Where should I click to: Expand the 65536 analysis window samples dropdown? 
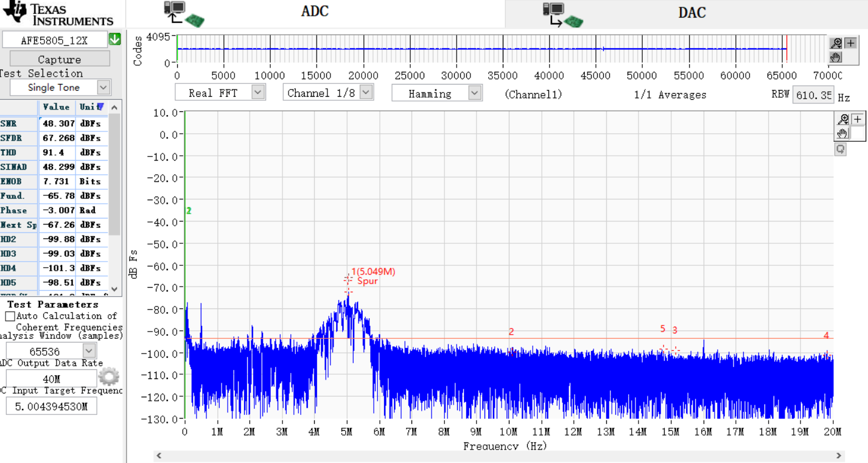[89, 351]
